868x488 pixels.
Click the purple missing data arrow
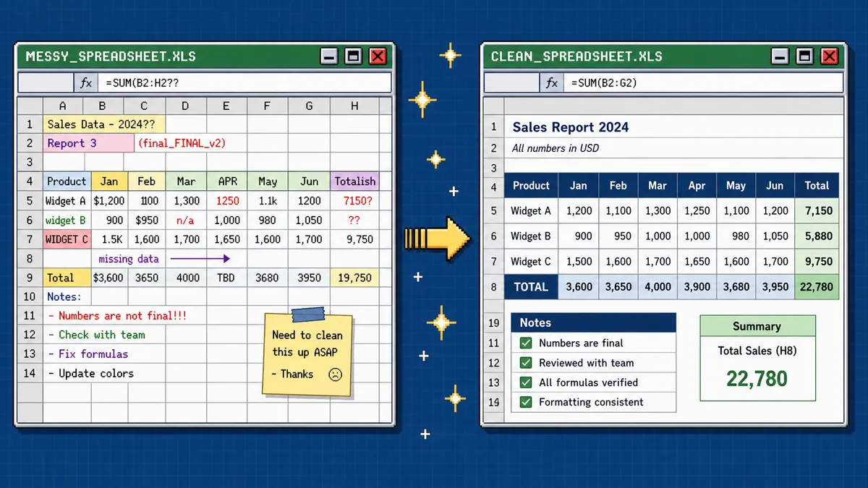coord(200,258)
